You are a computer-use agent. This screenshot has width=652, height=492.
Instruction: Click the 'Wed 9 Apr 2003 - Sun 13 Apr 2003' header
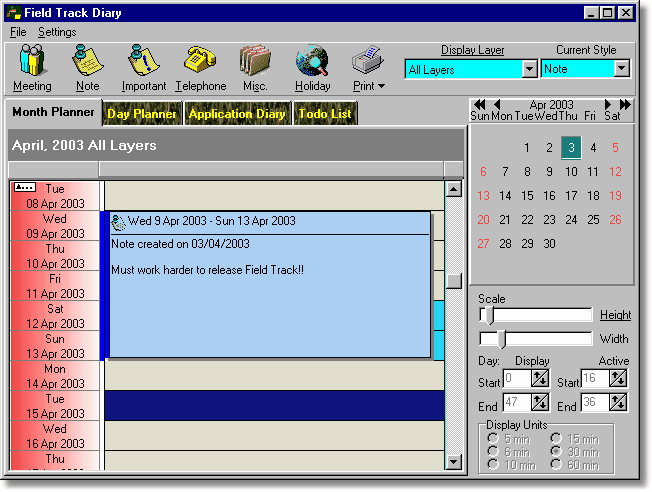coord(212,221)
